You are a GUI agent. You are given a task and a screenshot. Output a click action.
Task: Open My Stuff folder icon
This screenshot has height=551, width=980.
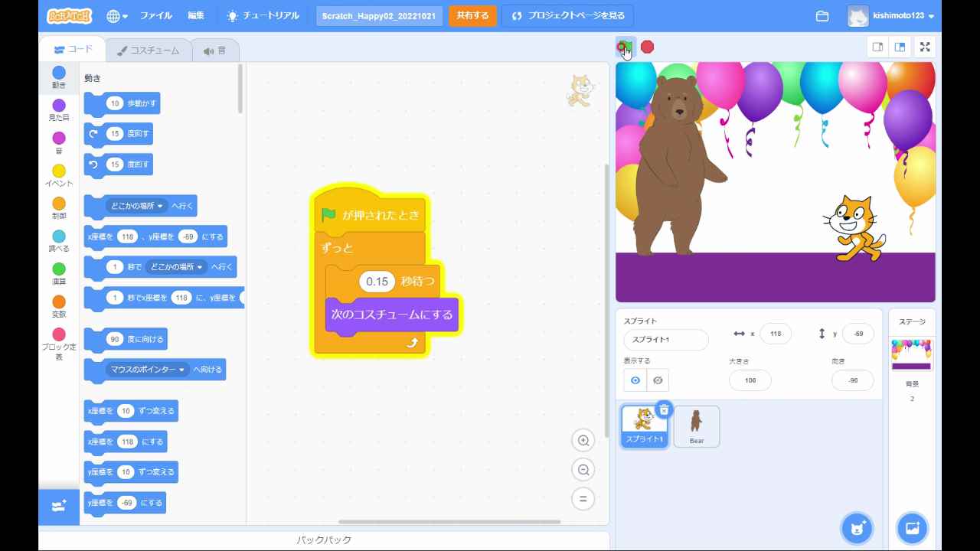pos(822,16)
